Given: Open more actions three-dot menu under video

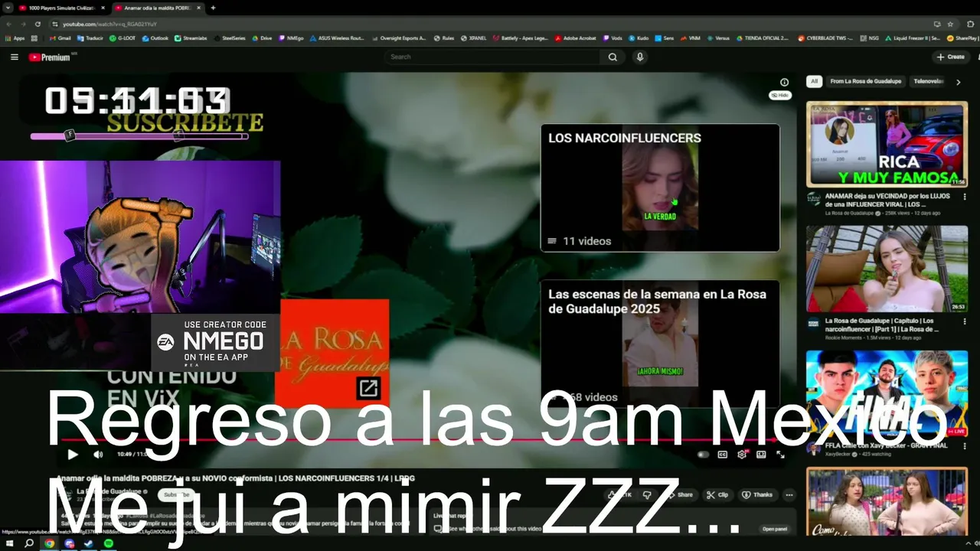Looking at the screenshot, I should pyautogui.click(x=789, y=495).
